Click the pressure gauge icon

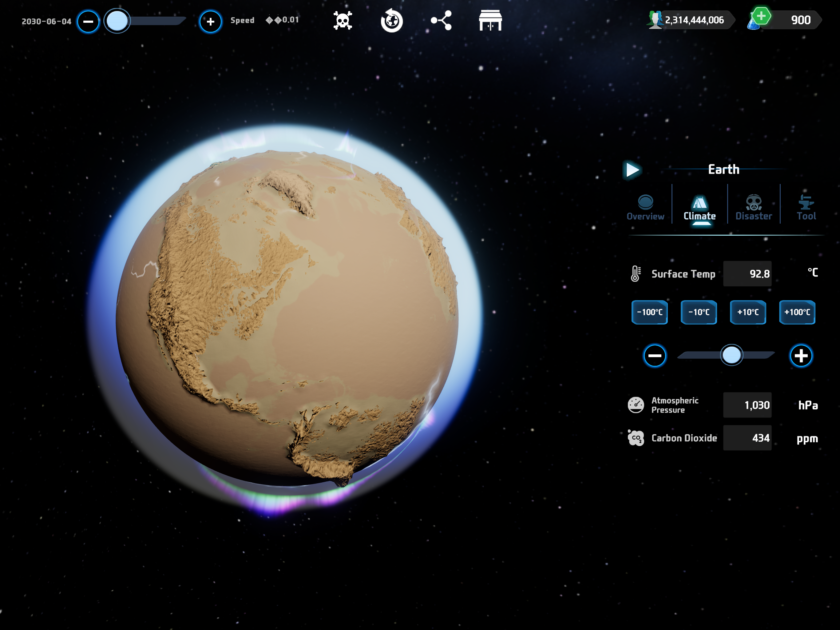click(x=636, y=405)
